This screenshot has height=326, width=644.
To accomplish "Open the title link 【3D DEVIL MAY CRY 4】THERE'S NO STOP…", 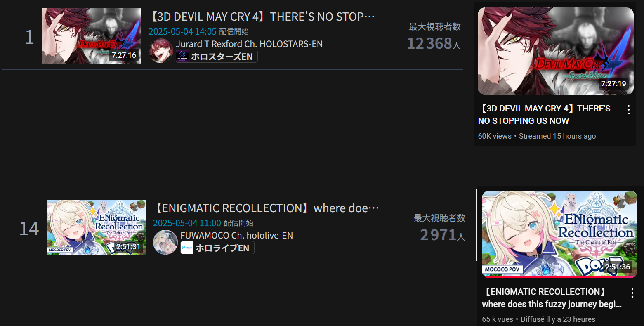I will [x=262, y=17].
